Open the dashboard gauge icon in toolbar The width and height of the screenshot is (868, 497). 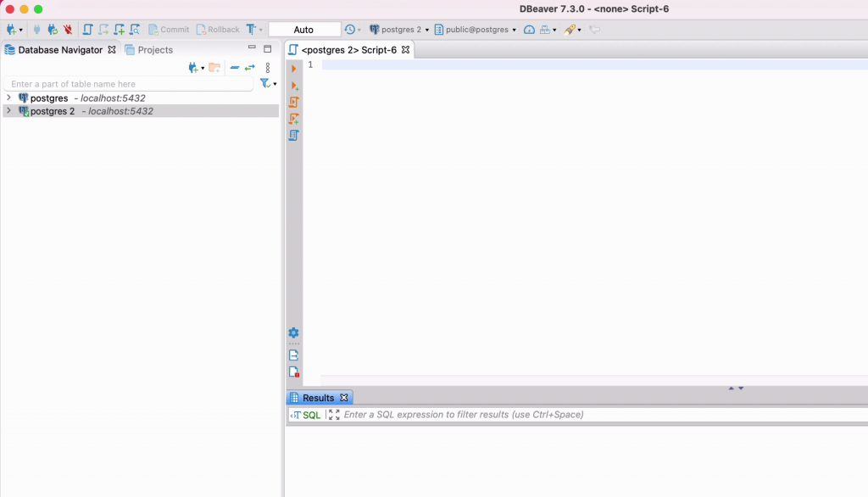pyautogui.click(x=529, y=30)
